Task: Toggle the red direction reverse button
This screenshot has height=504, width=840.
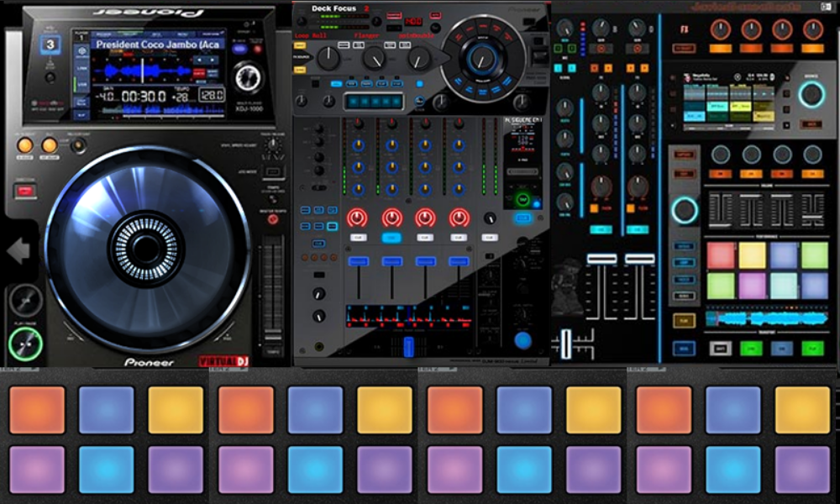Action: click(24, 191)
